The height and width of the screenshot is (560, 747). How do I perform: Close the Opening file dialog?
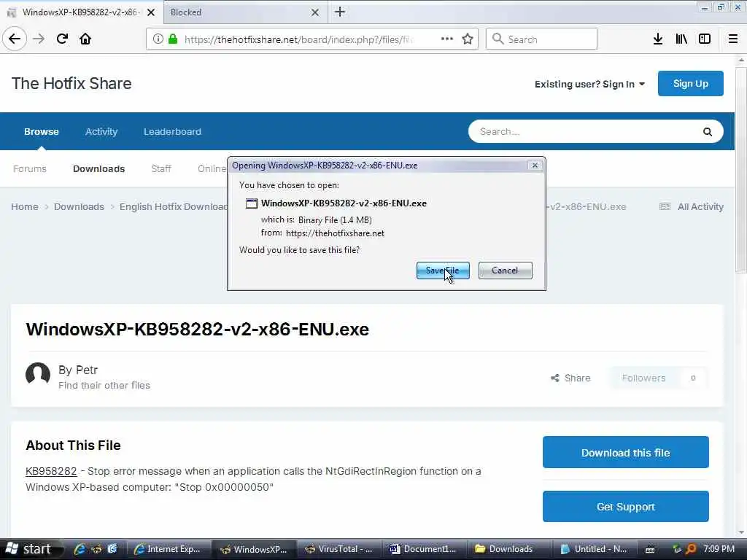click(x=535, y=166)
